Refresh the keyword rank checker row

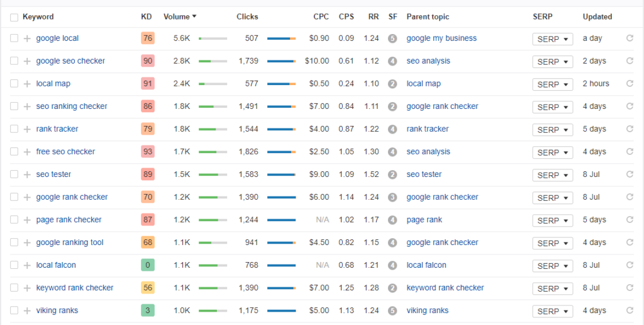(x=630, y=288)
